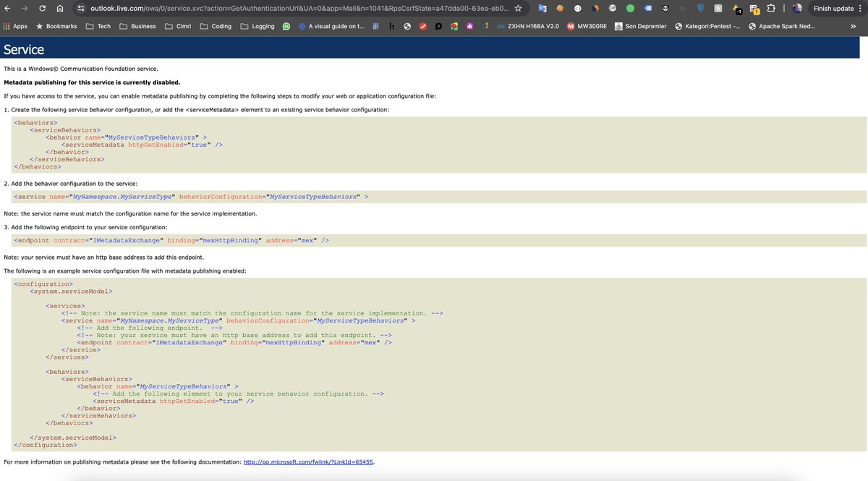
Task: Open the browser home page
Action: pyautogui.click(x=60, y=8)
